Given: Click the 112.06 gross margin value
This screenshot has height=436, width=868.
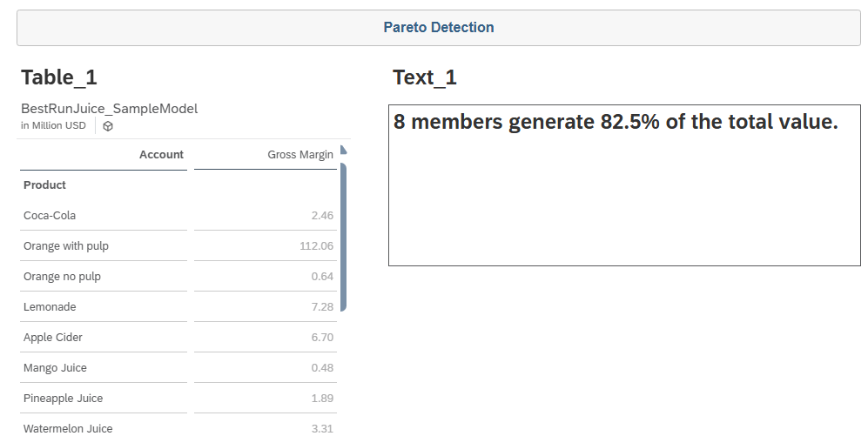Looking at the screenshot, I should [x=316, y=246].
